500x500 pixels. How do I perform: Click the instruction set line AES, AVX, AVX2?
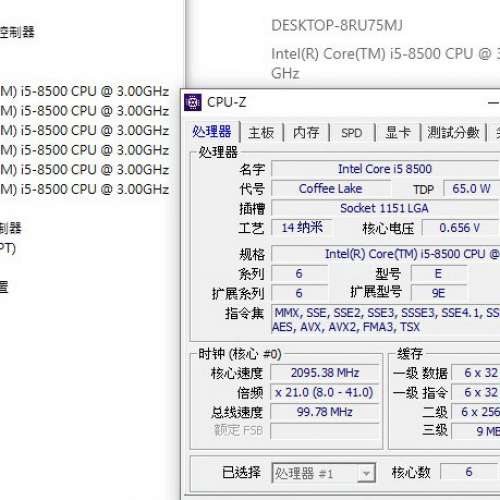[346, 327]
